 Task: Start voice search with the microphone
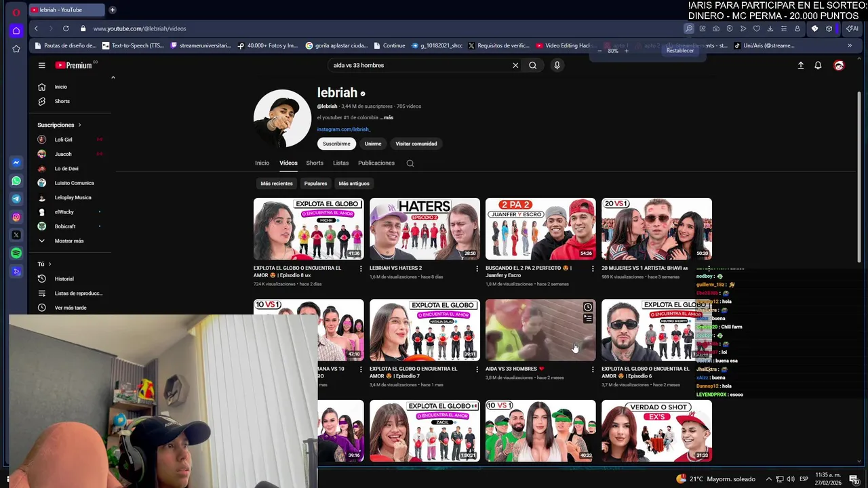point(557,65)
